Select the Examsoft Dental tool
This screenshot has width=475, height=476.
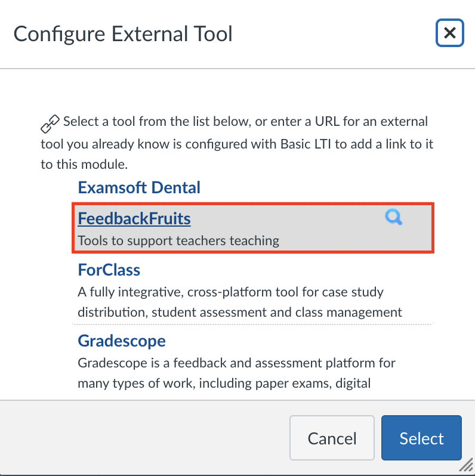pos(139,188)
